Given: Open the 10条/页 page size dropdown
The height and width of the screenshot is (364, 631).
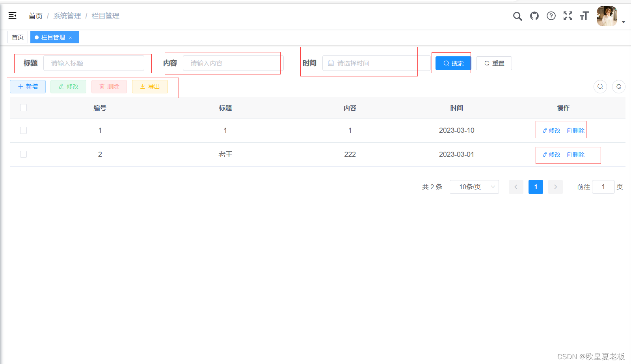Looking at the screenshot, I should [x=474, y=187].
